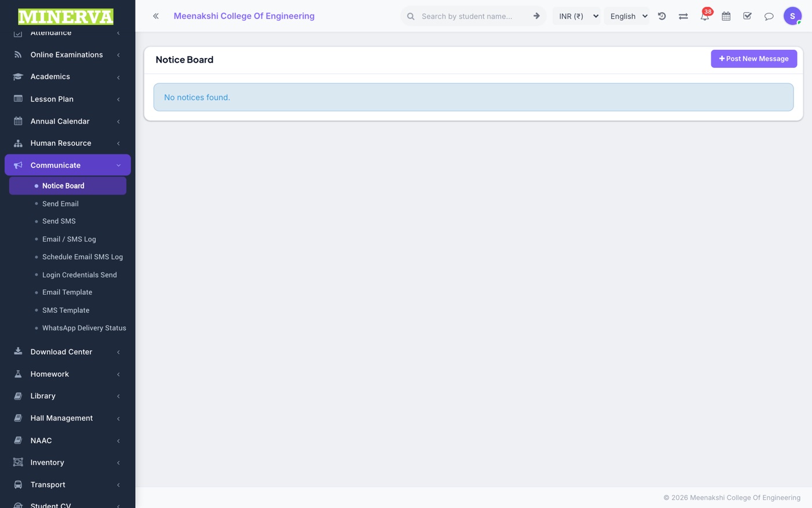Expand Academics chevron
Image resolution: width=812 pixels, height=508 pixels.
tap(118, 77)
